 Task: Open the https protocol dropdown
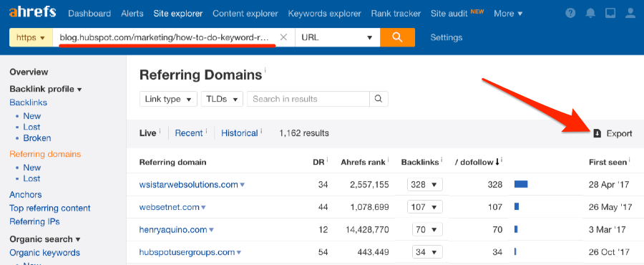31,37
